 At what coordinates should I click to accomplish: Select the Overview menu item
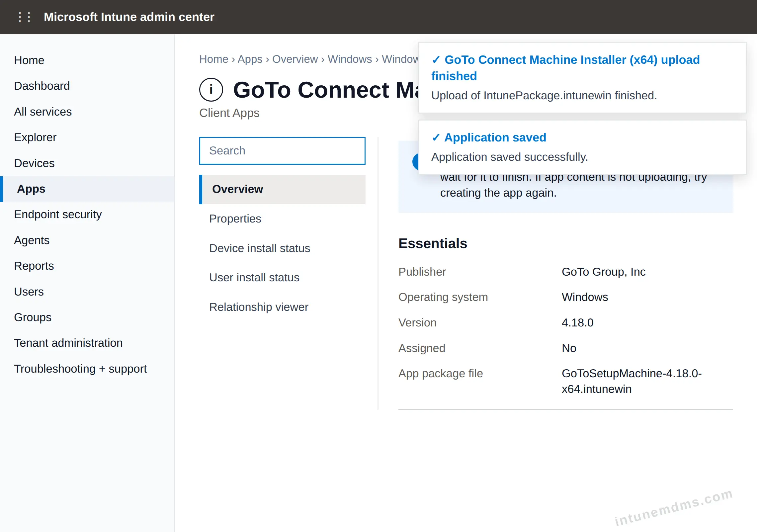click(282, 189)
